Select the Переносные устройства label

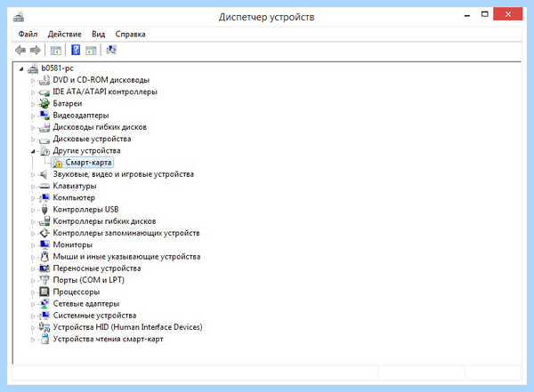coord(97,268)
